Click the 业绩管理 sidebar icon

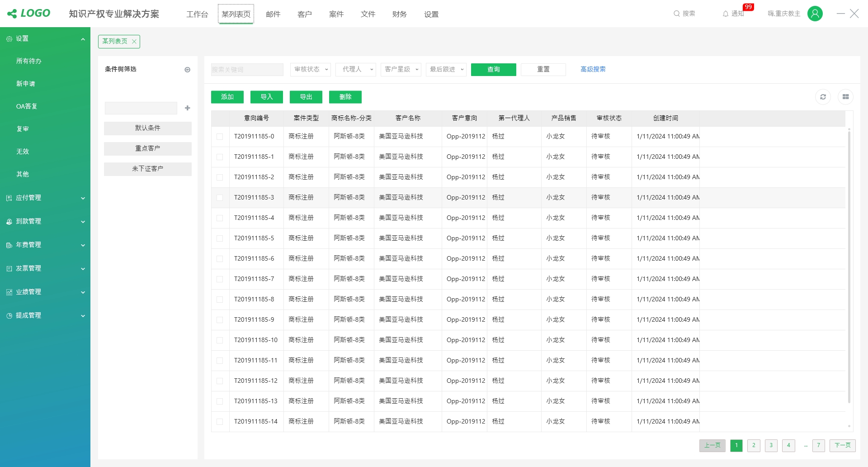click(x=9, y=292)
